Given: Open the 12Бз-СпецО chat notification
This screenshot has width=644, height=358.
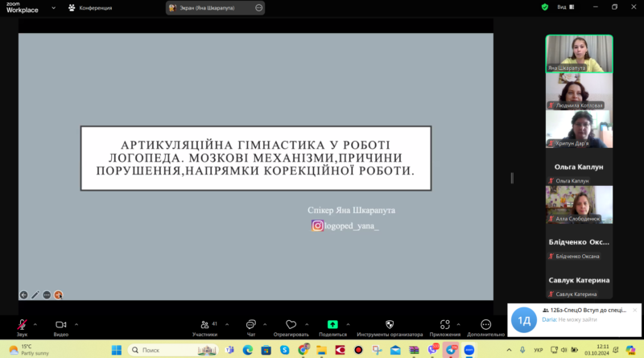Looking at the screenshot, I should [x=574, y=319].
